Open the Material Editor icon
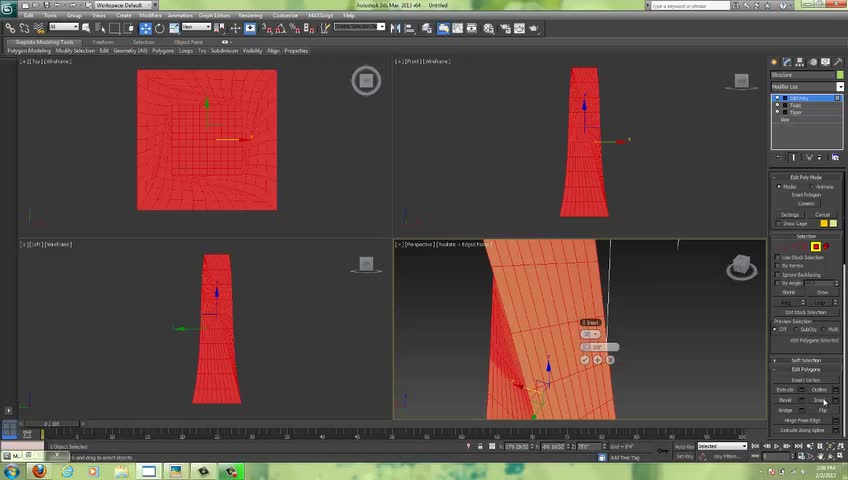The height and width of the screenshot is (480, 848). pyautogui.click(x=489, y=28)
